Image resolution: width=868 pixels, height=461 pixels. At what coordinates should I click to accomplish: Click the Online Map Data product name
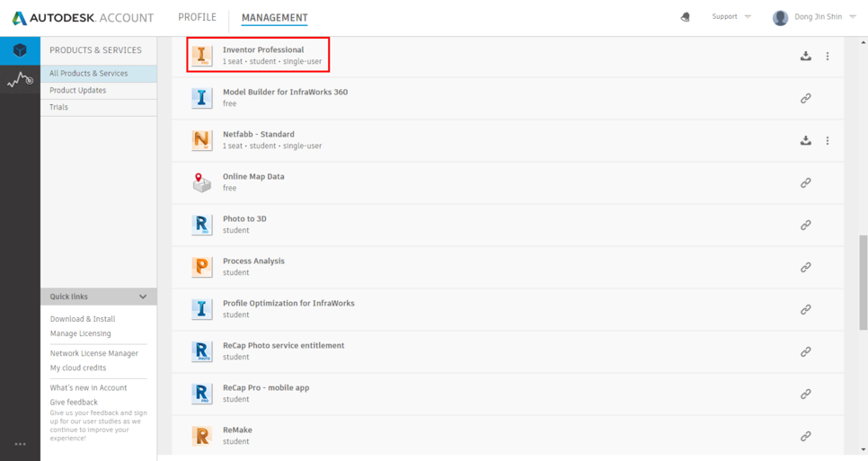coord(253,176)
